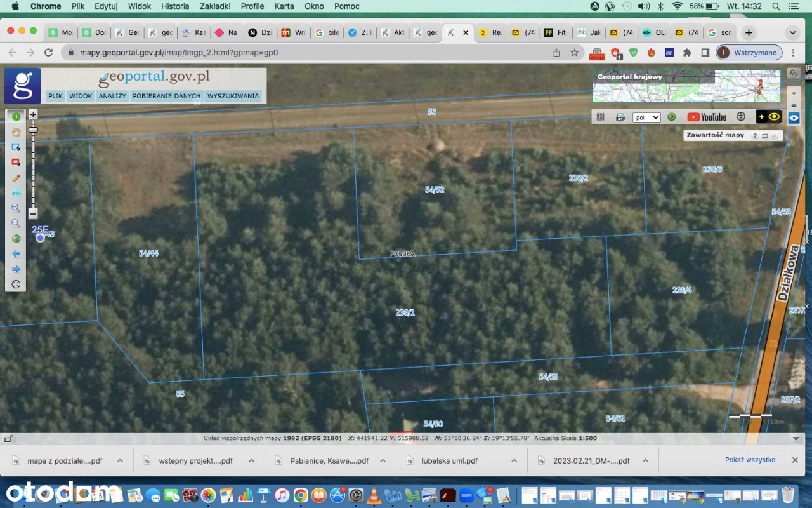Open macOS Spotlight search
The image size is (812, 508).
(776, 6)
